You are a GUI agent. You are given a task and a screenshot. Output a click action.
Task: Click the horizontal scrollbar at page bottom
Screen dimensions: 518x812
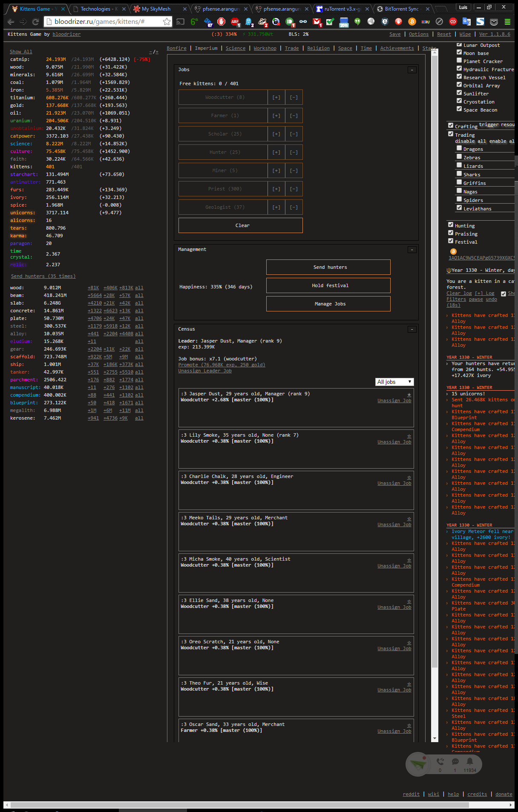pyautogui.click(x=239, y=805)
